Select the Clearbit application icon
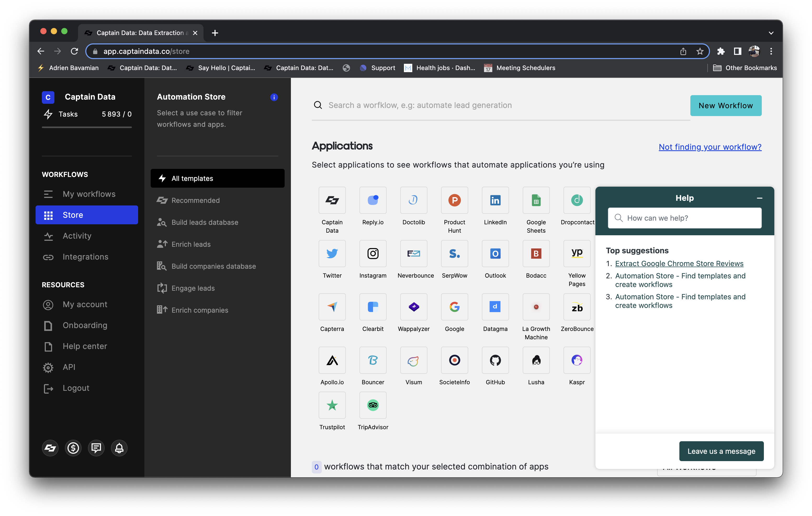 point(373,307)
